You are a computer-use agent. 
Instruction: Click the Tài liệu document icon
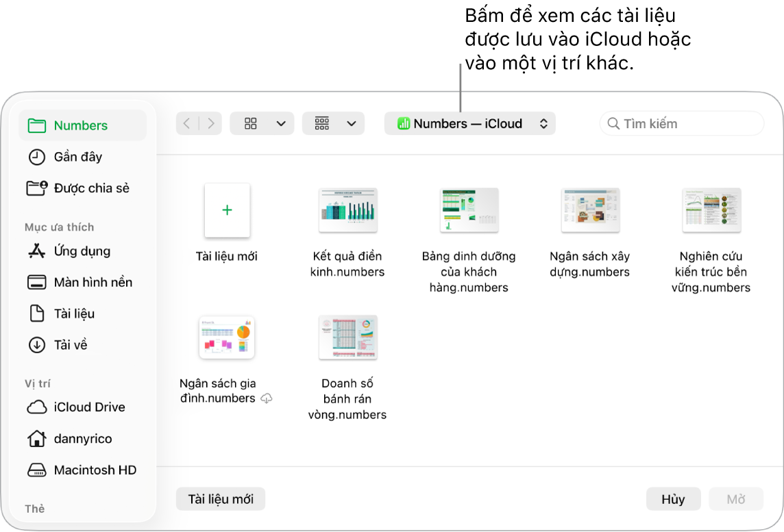pyautogui.click(x=36, y=313)
